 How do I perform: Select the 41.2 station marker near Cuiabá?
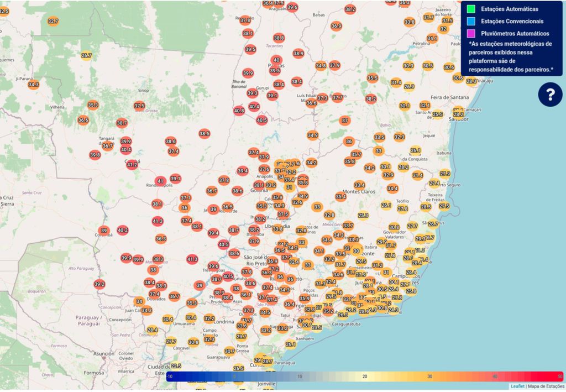point(132,164)
